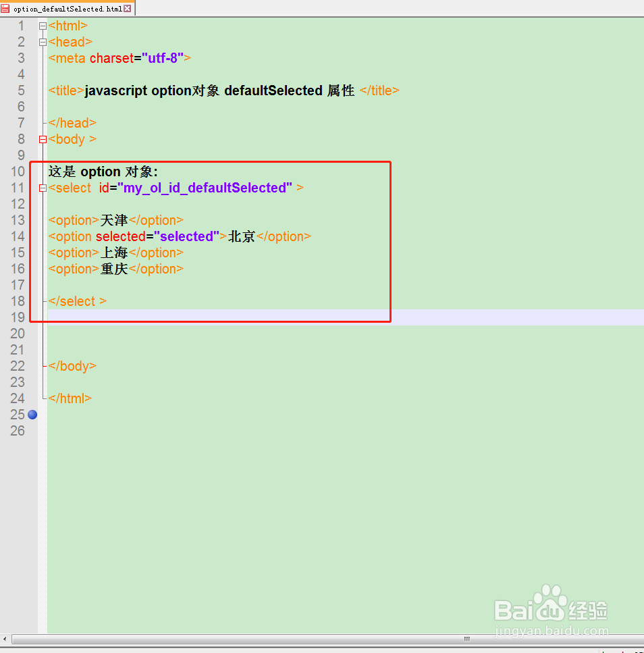
Task: Click the option text 上海
Action: (x=114, y=253)
